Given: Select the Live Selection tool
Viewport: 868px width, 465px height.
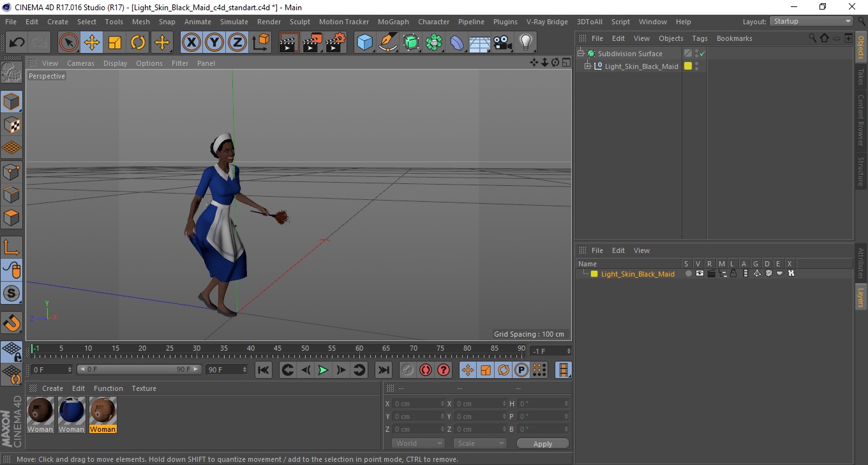Looking at the screenshot, I should (69, 43).
